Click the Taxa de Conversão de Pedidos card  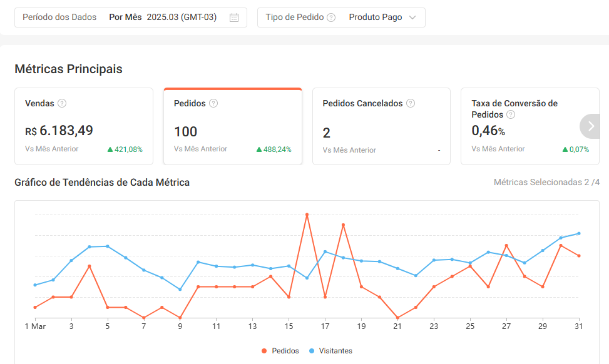pos(519,127)
